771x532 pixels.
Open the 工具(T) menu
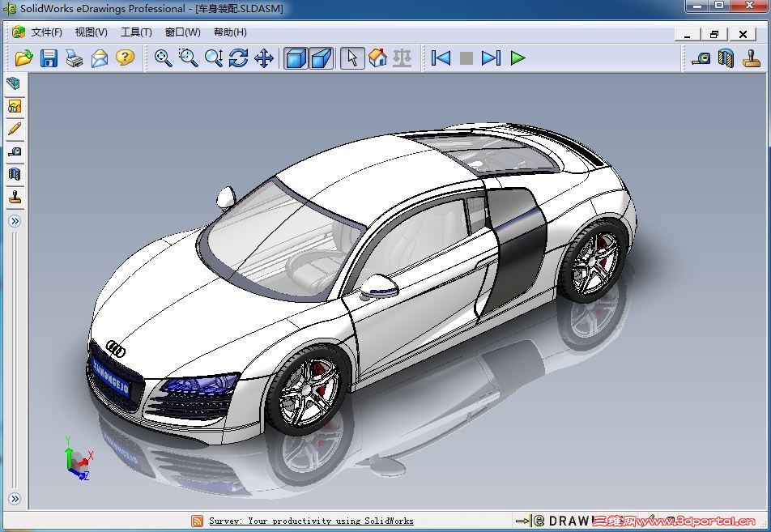point(136,32)
